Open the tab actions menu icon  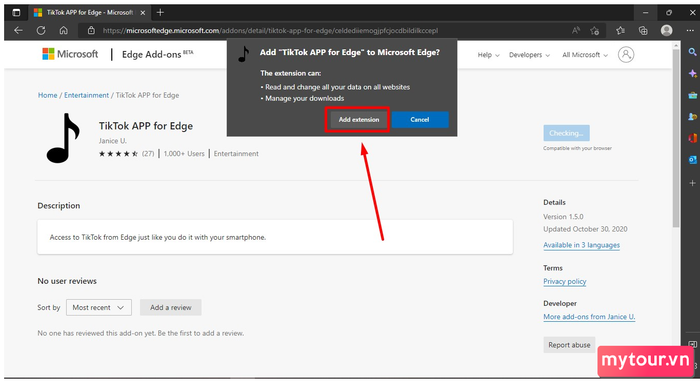[x=16, y=13]
